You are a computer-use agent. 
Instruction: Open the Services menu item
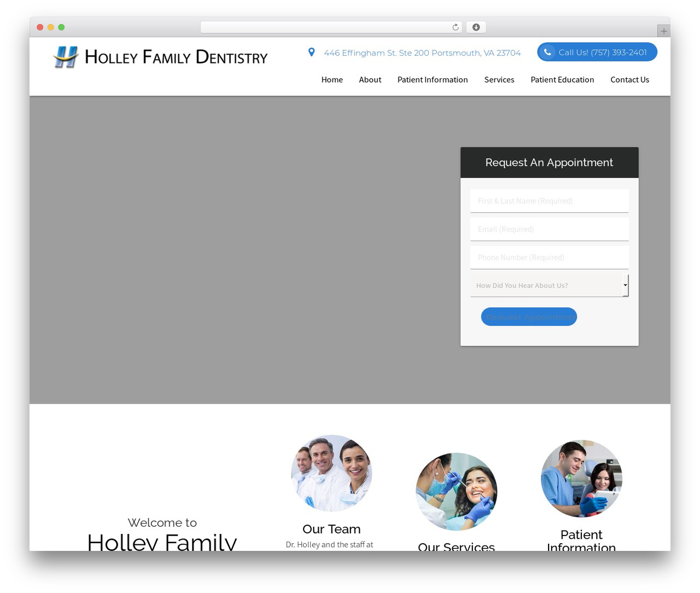[499, 80]
